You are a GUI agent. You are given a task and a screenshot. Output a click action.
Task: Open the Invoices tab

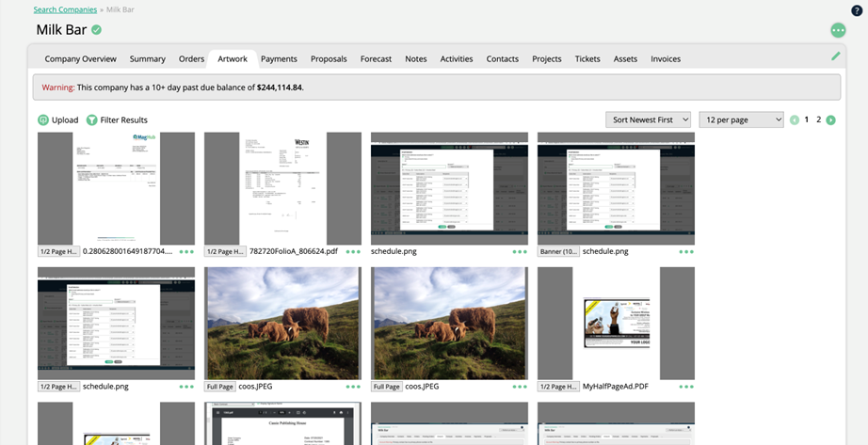(666, 58)
